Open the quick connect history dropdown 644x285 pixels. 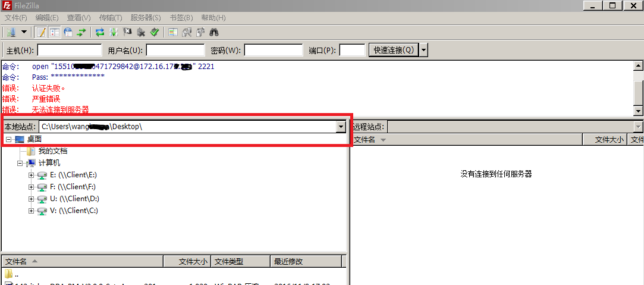pyautogui.click(x=423, y=50)
